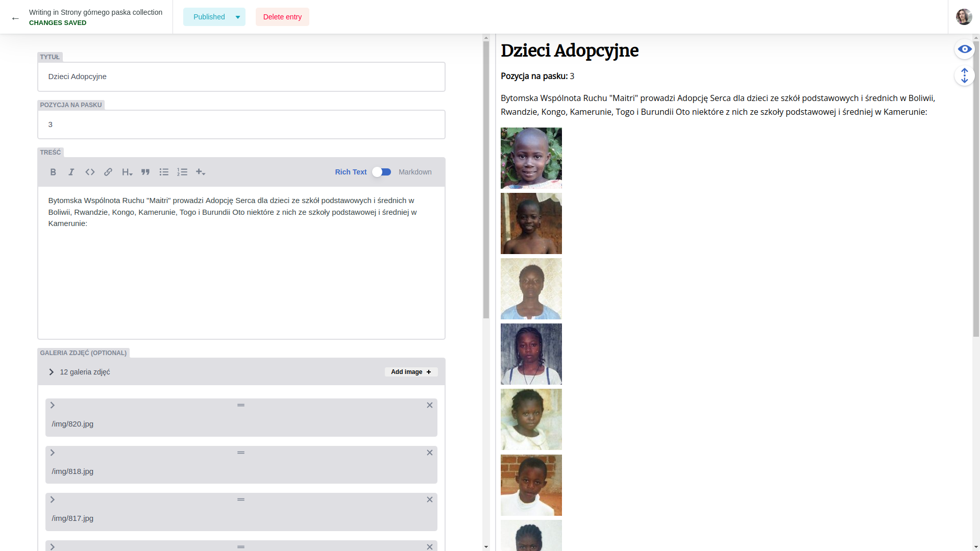Click the fifth child photo in preview
980x551 pixels.
(531, 419)
